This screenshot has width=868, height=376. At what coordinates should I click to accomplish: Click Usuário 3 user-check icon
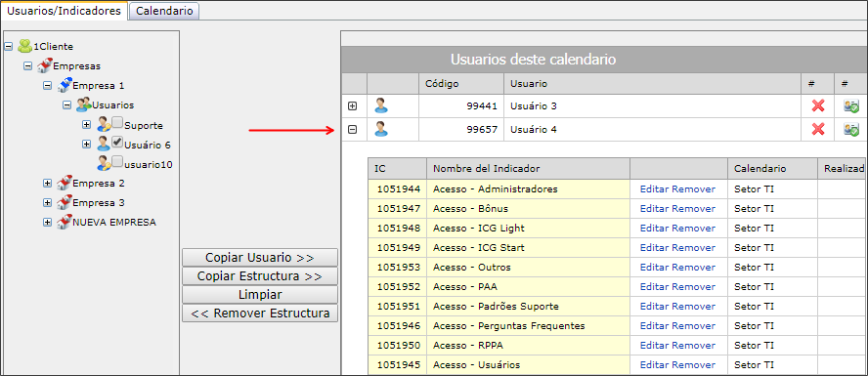[850, 105]
